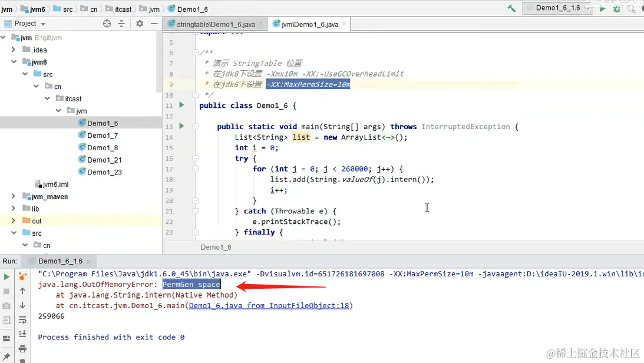Rerun using the green Run panel arrow
Image resolution: width=644 pixels, height=363 pixels.
tap(6, 277)
